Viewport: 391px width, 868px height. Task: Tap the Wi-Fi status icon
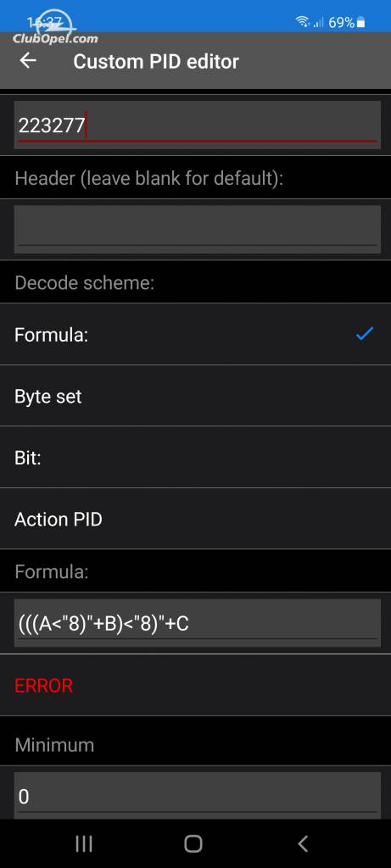click(303, 21)
